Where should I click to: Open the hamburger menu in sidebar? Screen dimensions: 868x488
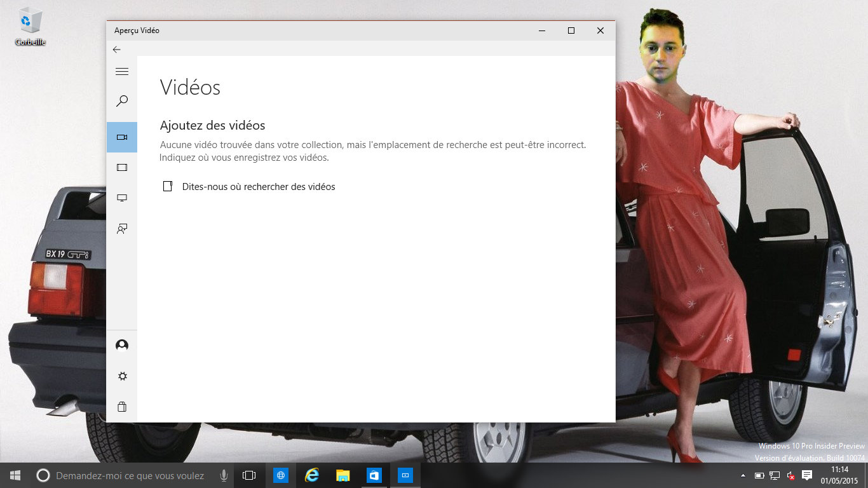coord(122,72)
